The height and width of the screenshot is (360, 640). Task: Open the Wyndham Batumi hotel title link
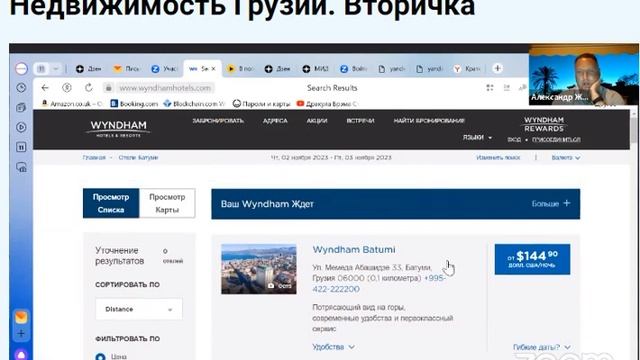pyautogui.click(x=354, y=249)
